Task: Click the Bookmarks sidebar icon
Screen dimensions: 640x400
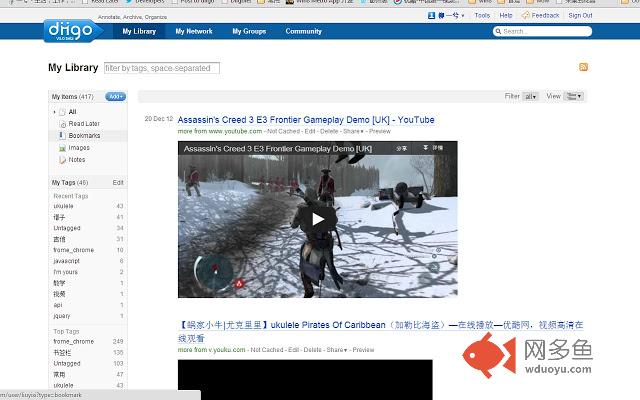Action: (x=62, y=136)
